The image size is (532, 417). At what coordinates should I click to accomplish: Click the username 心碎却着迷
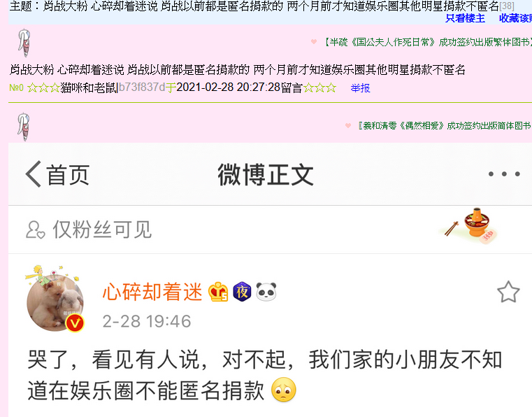pos(152,292)
